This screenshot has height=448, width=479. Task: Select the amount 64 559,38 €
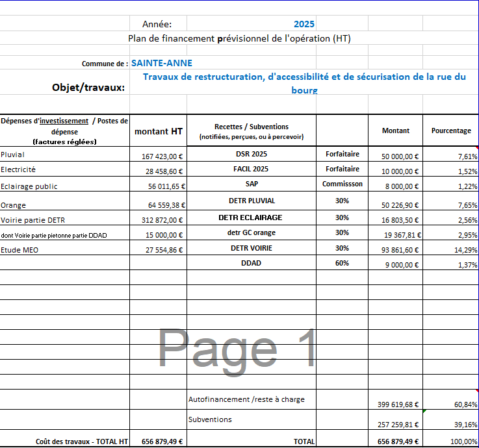(x=166, y=205)
